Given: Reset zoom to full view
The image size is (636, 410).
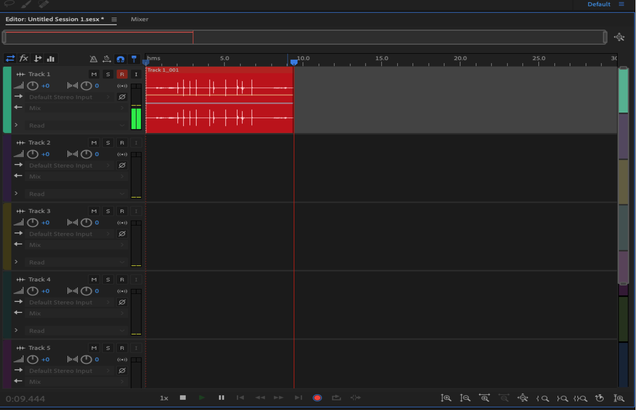Looking at the screenshot, I should (523, 398).
